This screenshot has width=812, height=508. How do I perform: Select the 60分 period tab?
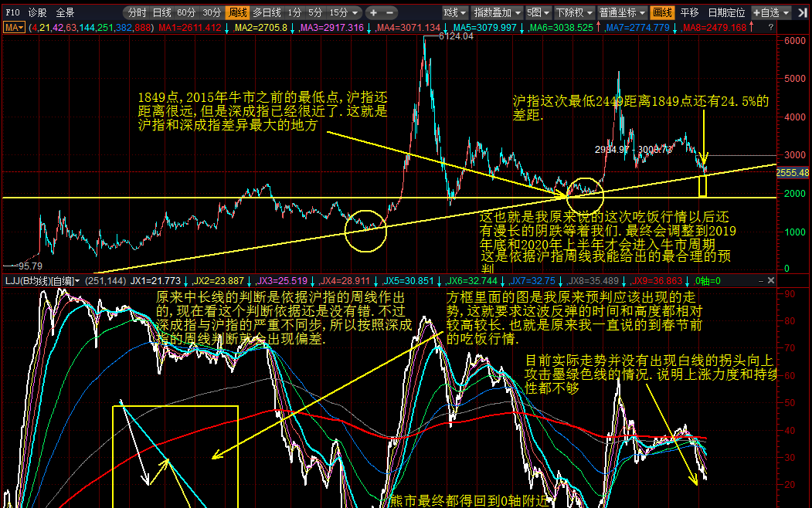point(186,12)
